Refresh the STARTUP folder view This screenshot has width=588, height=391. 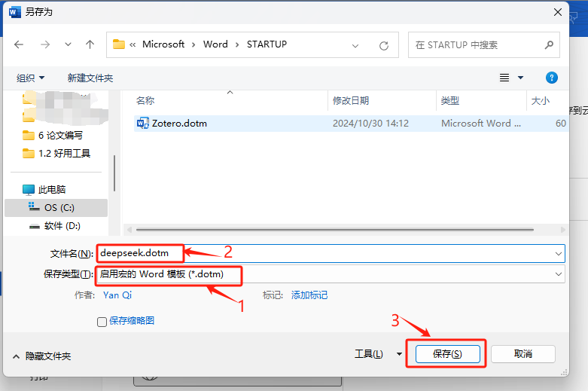point(384,46)
